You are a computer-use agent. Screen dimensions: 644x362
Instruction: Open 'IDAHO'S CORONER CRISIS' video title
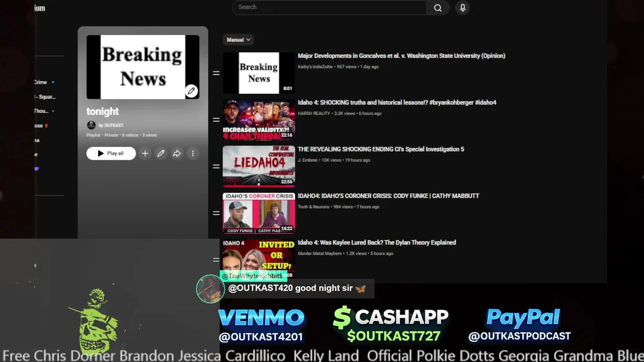388,196
